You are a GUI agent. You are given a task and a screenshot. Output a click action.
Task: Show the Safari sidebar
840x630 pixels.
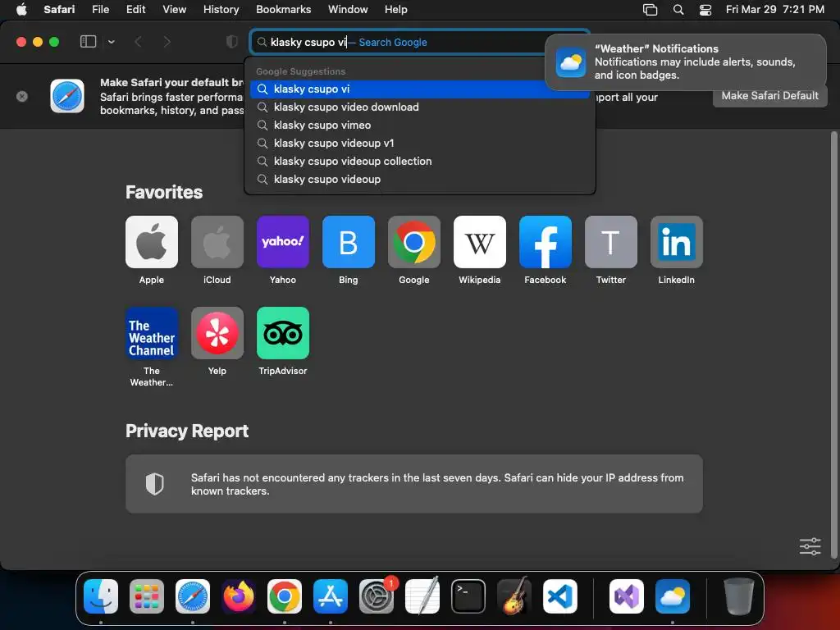(88, 42)
